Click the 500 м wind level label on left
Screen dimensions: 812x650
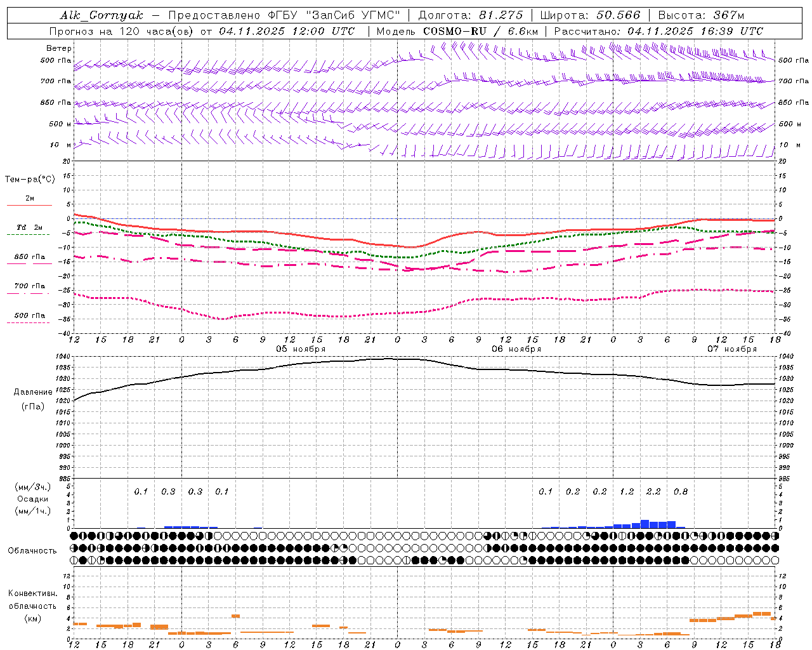pyautogui.click(x=61, y=124)
